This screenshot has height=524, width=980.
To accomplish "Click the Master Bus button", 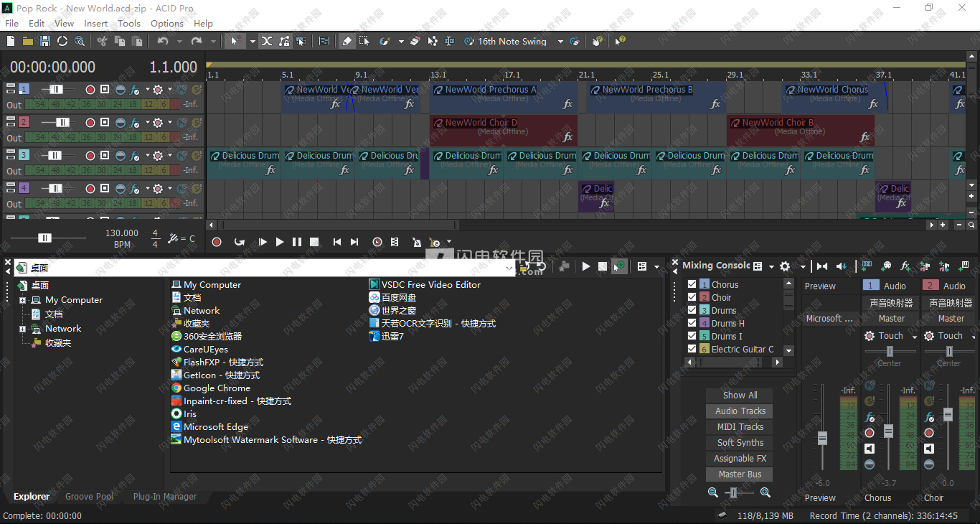I will click(740, 474).
